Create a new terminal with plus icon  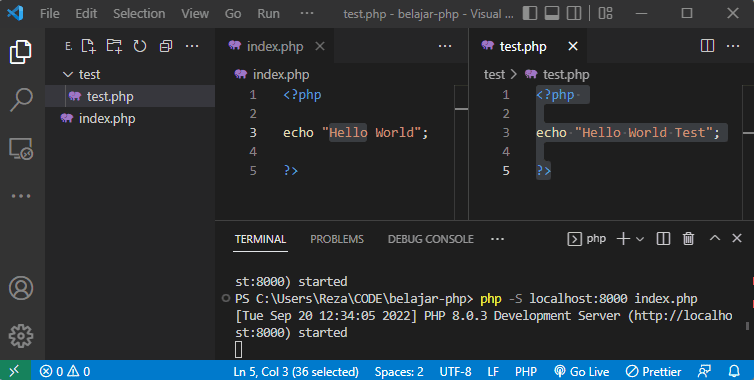(623, 239)
